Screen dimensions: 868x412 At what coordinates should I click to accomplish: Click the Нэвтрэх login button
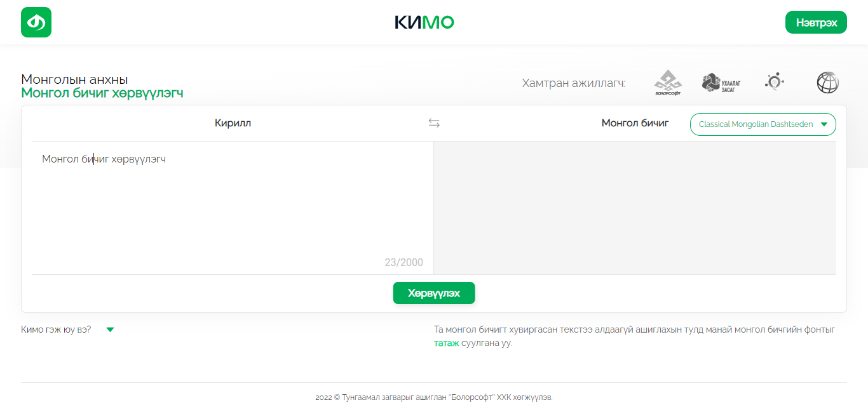click(816, 22)
